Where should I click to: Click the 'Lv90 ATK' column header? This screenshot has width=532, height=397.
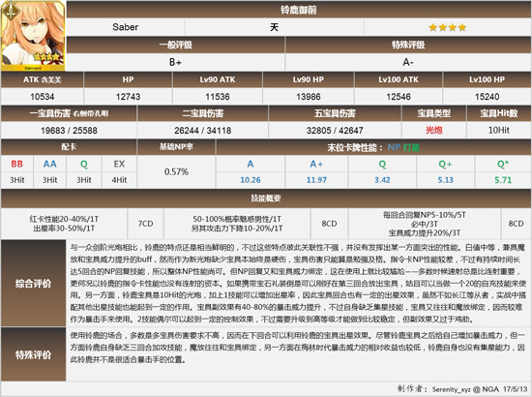(x=218, y=79)
